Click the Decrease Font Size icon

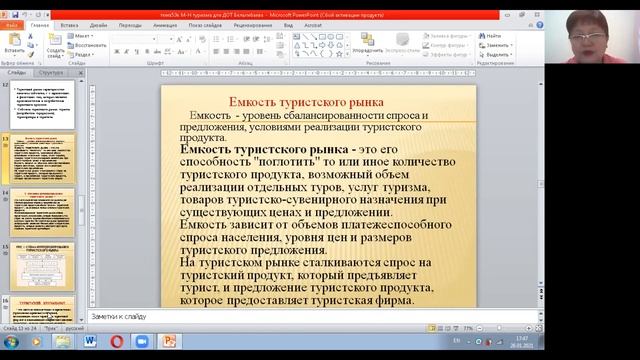click(188, 39)
